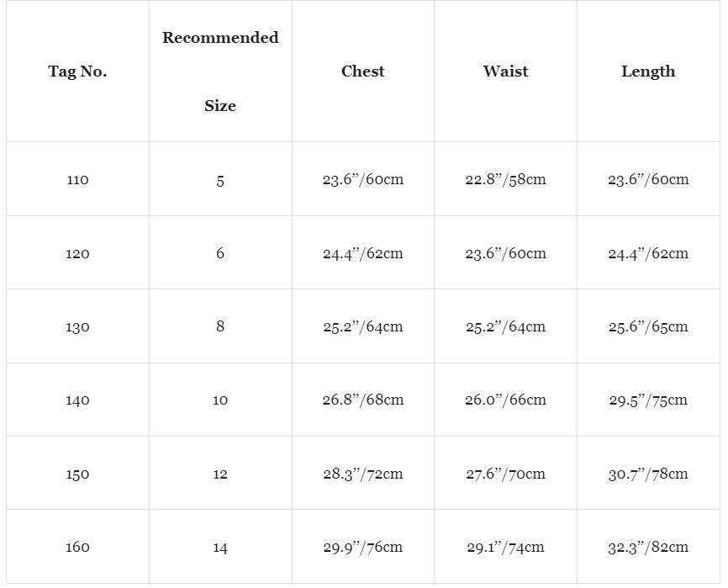
Task: Select recommended size 5 cell
Action: (220, 179)
